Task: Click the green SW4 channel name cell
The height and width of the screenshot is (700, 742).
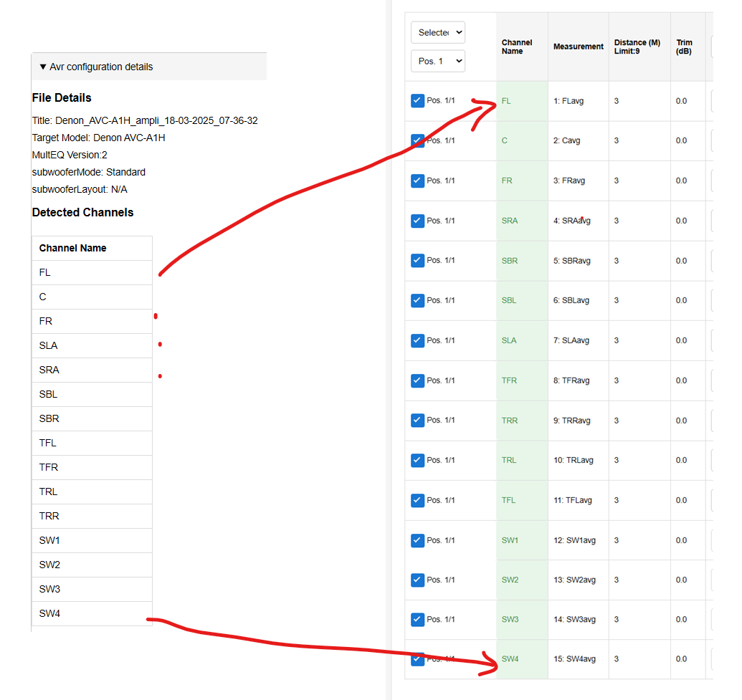Action: pyautogui.click(x=510, y=659)
